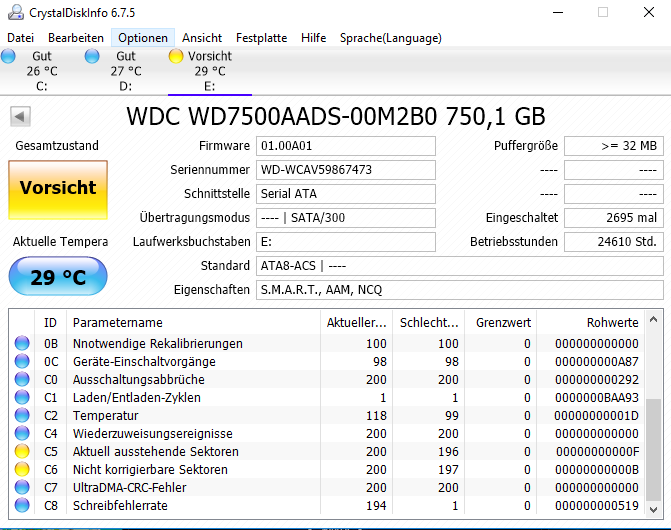Click blue status icon of row C0

click(22, 379)
